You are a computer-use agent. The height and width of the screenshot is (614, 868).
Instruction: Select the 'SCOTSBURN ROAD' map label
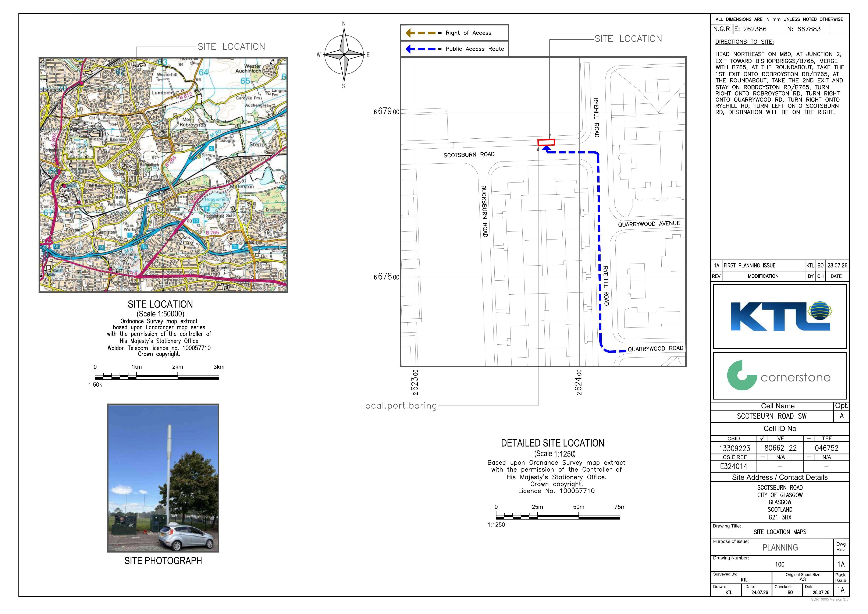tap(469, 155)
